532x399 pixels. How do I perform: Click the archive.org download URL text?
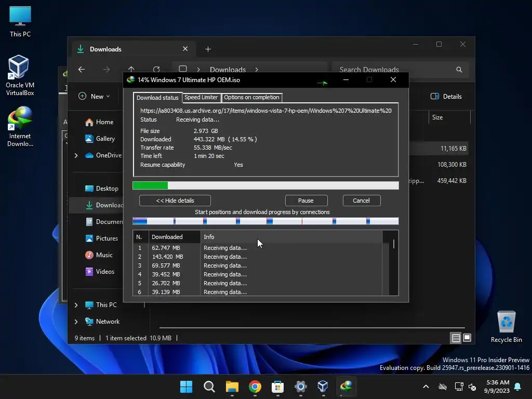click(265, 111)
